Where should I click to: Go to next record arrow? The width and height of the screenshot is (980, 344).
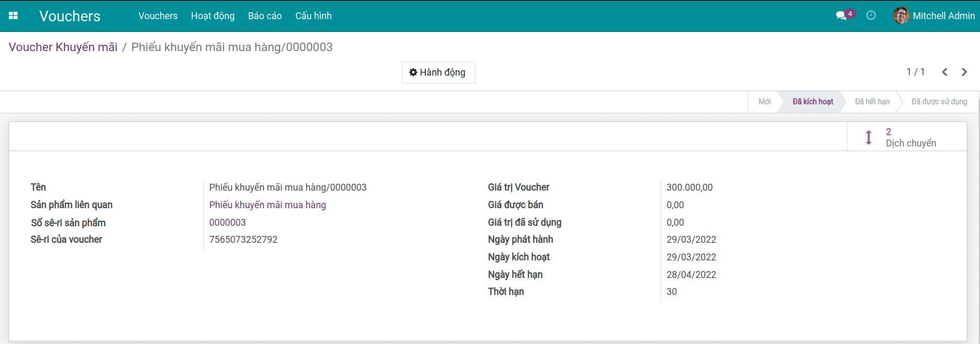pos(964,72)
